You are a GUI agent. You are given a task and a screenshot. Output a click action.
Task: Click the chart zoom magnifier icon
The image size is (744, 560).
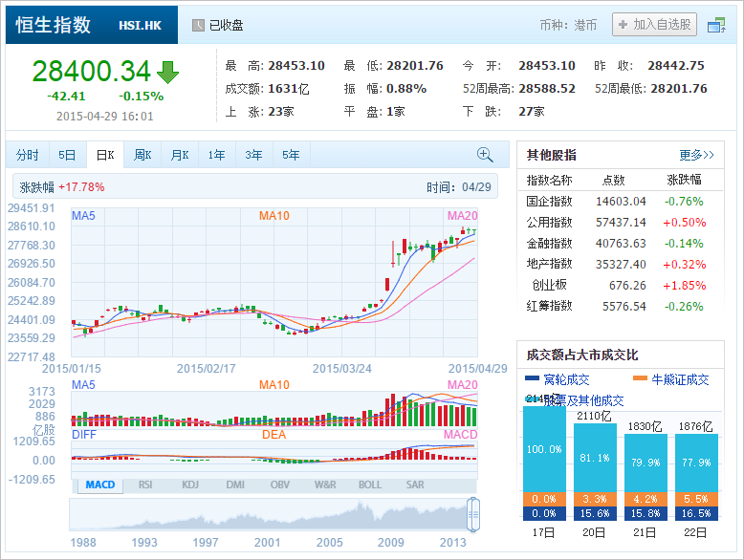[485, 155]
